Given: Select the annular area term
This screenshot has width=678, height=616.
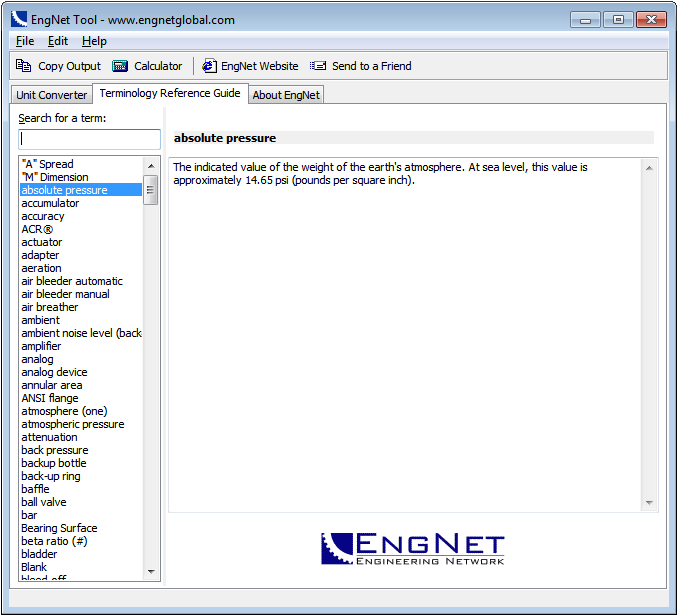Looking at the screenshot, I should (x=81, y=385).
